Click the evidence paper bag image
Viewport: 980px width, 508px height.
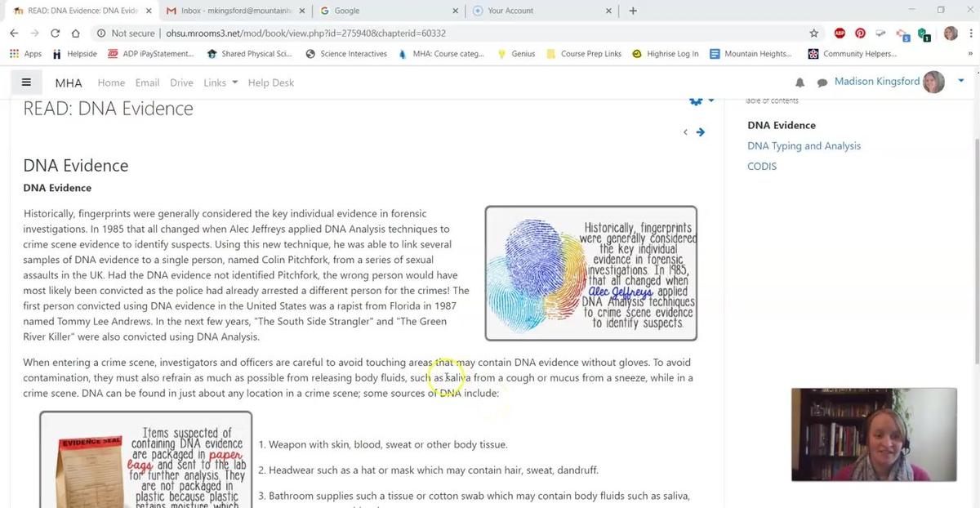click(x=145, y=460)
